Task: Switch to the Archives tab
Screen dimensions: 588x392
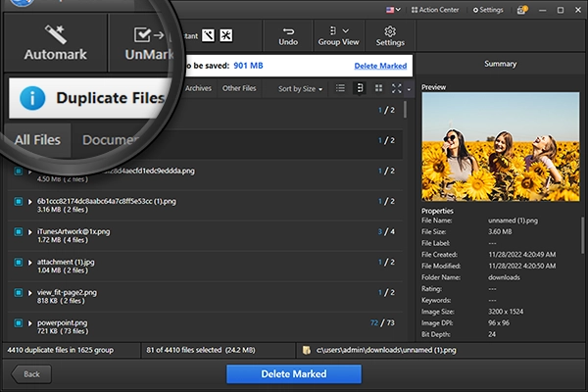Action: pyautogui.click(x=198, y=88)
